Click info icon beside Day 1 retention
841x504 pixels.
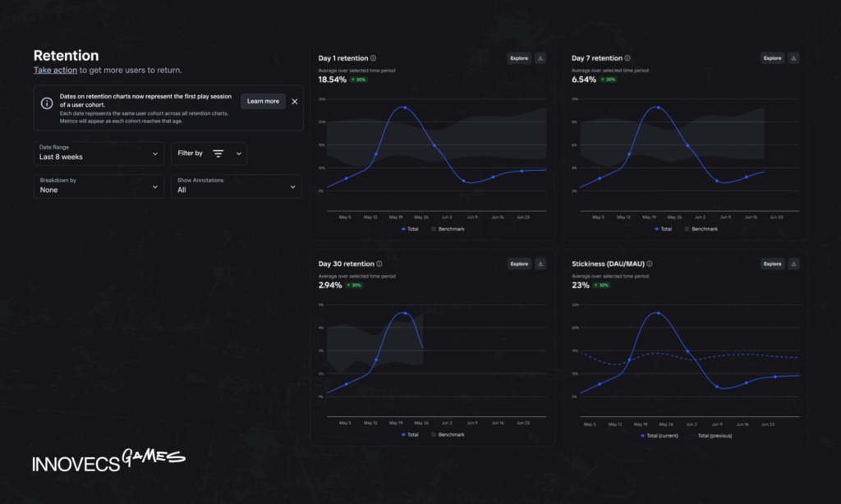[374, 58]
